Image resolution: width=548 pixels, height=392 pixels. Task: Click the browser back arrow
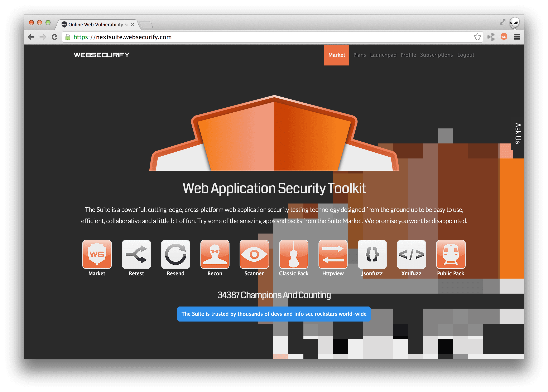31,37
